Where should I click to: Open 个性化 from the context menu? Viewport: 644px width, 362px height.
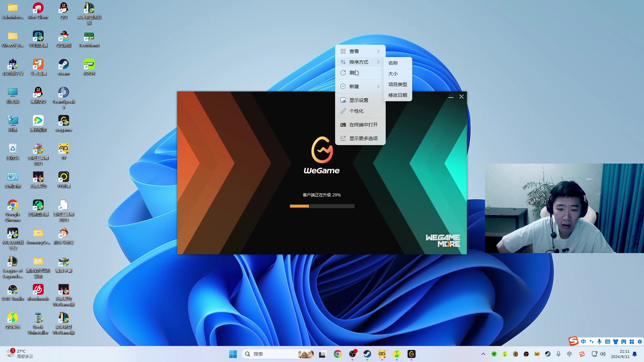[x=360, y=111]
